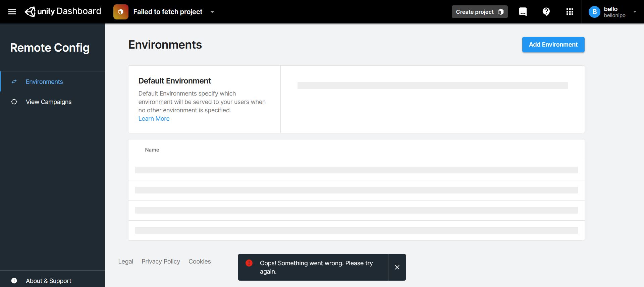The image size is (644, 287).
Task: Click the Failed to fetch project title
Action: point(168,12)
